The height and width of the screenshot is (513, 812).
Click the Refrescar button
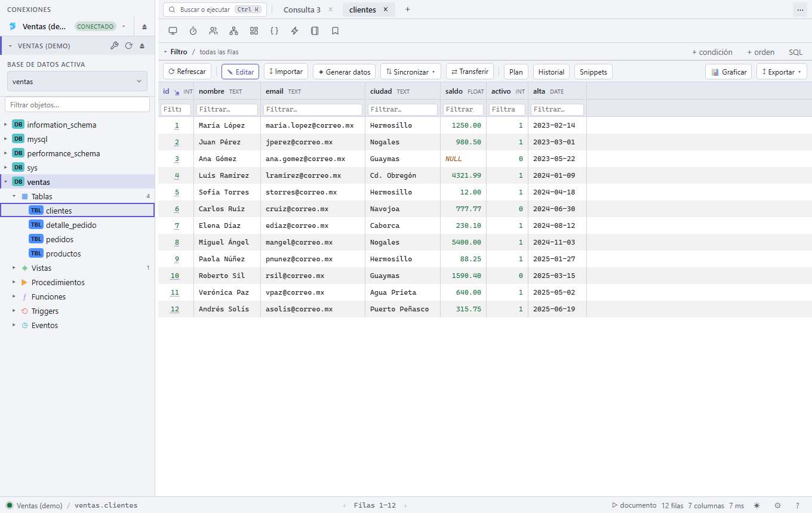coord(187,72)
